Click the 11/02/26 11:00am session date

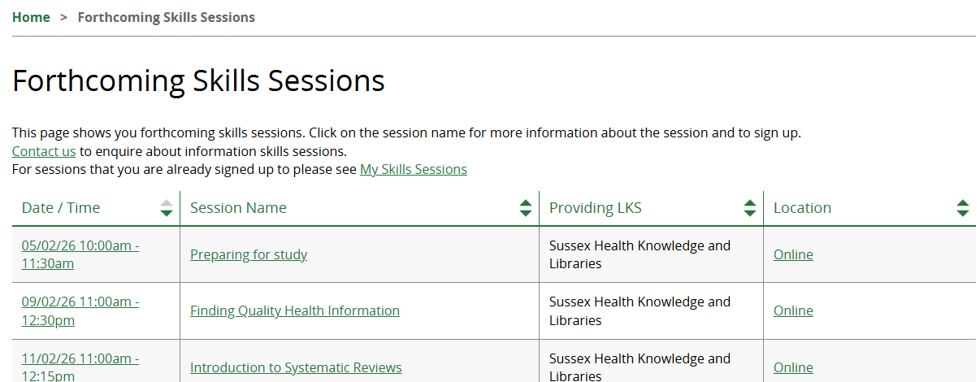click(80, 358)
